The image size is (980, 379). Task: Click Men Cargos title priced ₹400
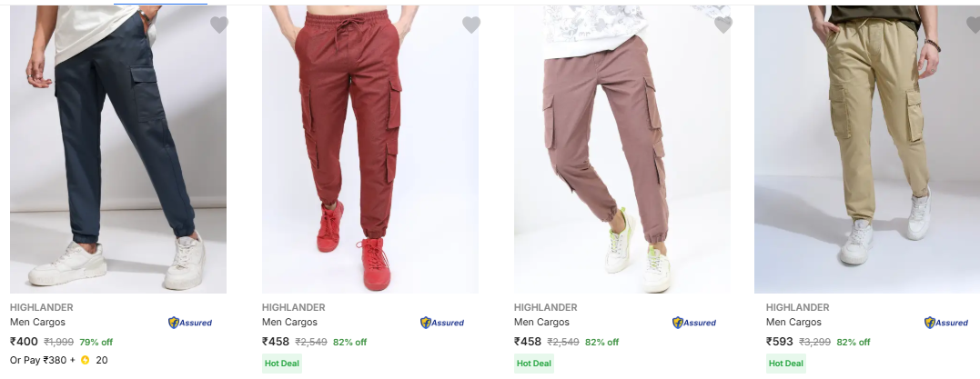coord(37,322)
